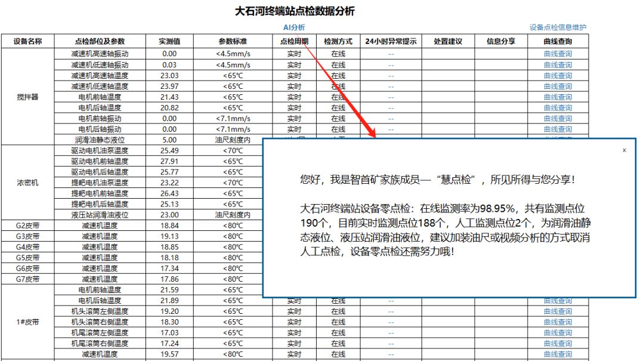Select the 浓密机 equipment cell
Image resolution: width=644 pixels, height=361 pixels.
point(27,183)
